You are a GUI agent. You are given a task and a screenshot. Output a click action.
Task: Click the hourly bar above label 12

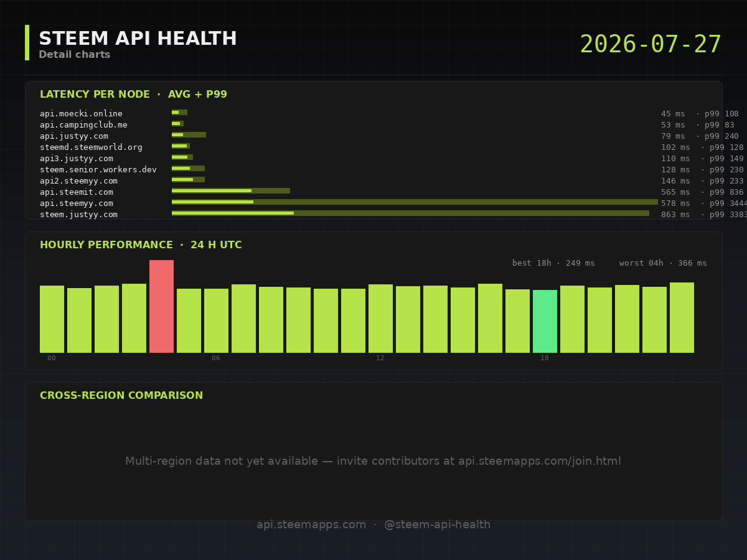tap(380, 319)
